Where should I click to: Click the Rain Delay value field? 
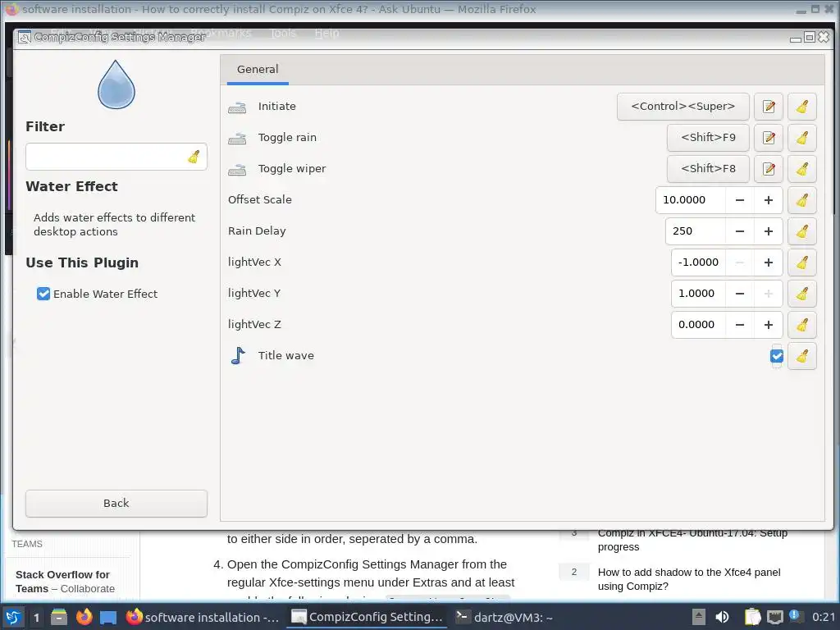pyautogui.click(x=696, y=231)
